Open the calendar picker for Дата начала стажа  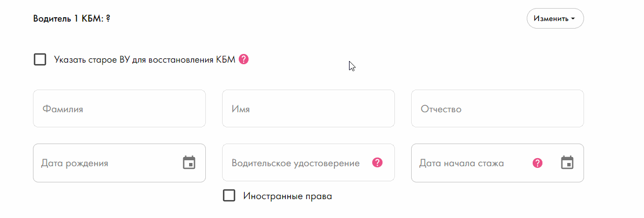pos(567,162)
